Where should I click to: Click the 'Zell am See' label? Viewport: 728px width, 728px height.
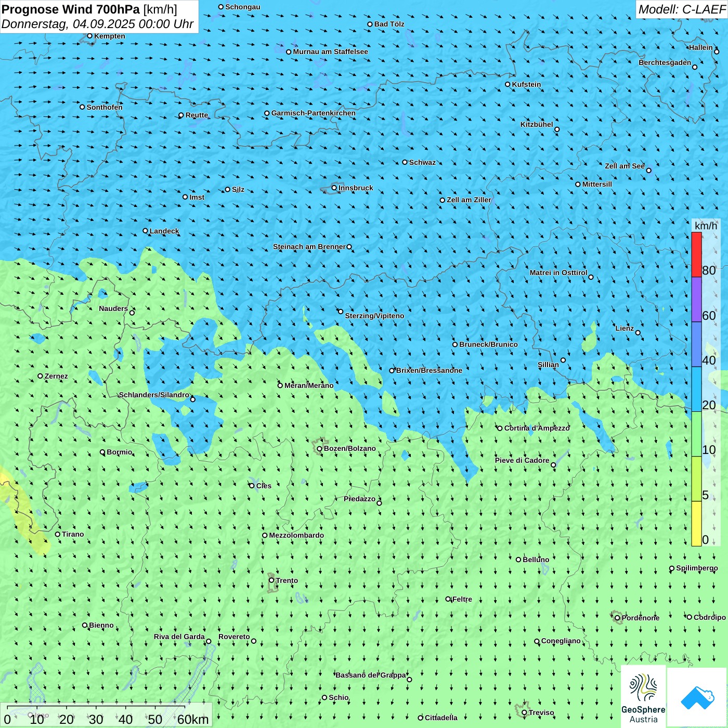[x=625, y=166]
